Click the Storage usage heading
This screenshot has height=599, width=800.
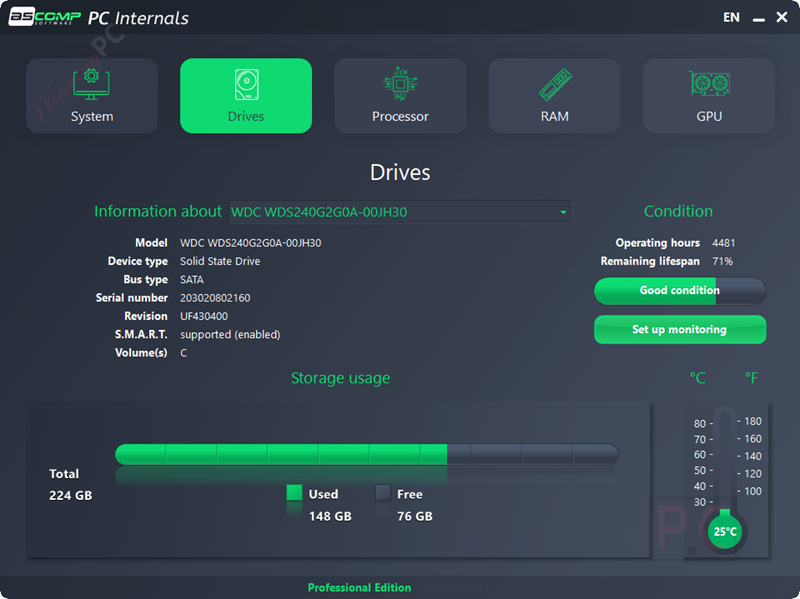pyautogui.click(x=340, y=378)
